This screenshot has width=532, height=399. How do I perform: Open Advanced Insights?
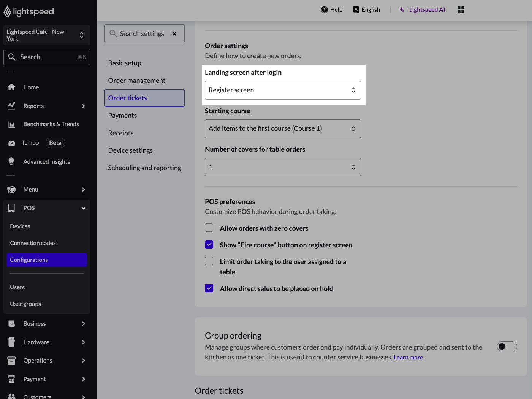click(11, 161)
